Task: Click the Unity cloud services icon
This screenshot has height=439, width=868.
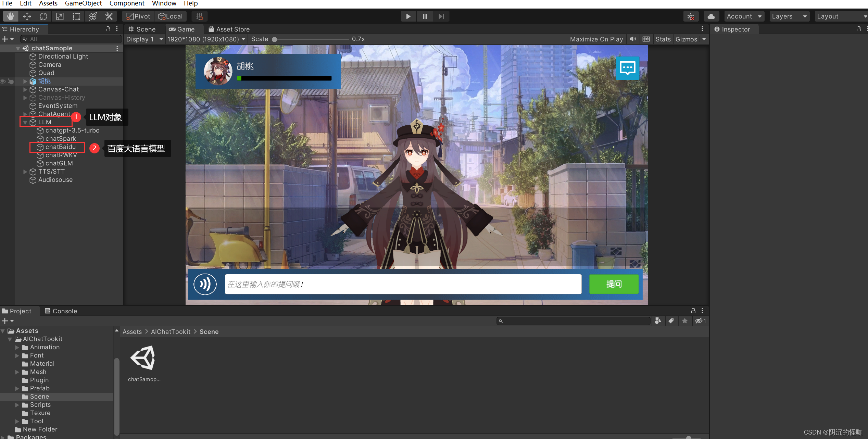Action: coord(711,16)
